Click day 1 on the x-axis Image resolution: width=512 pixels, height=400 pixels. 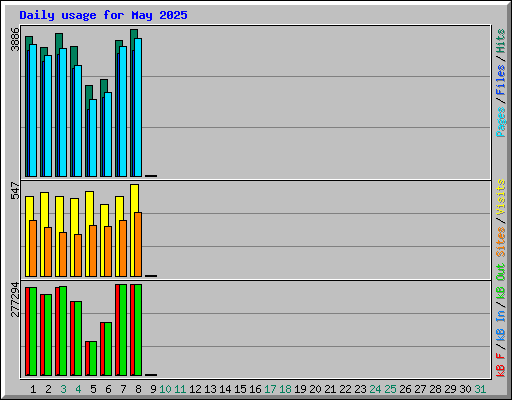coord(33,389)
